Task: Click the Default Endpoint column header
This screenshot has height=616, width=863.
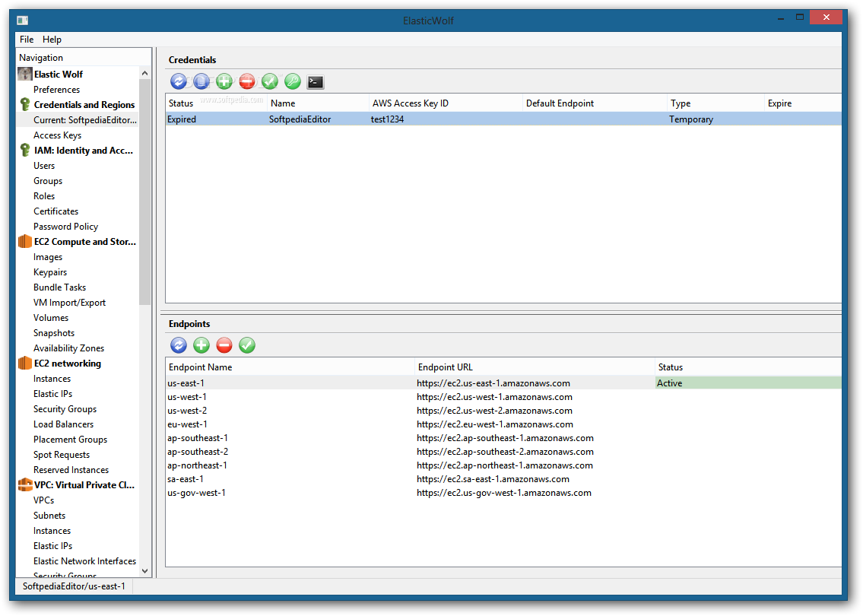Action: [595, 103]
